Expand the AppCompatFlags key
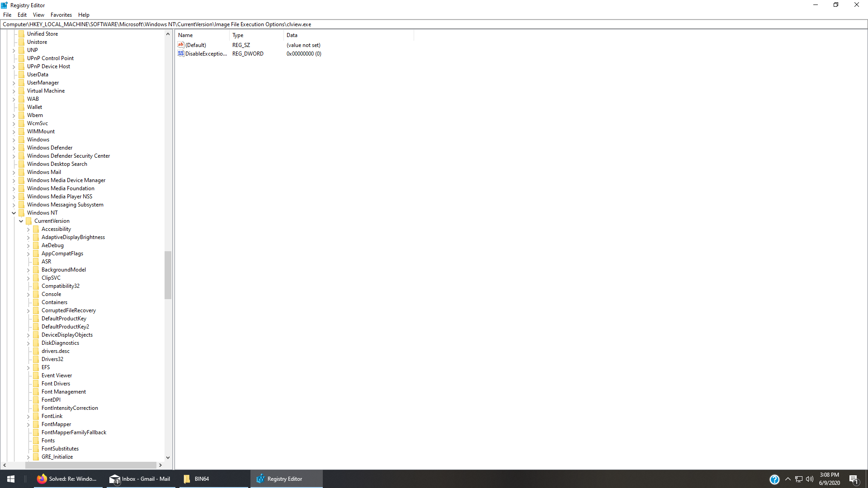 28,253
